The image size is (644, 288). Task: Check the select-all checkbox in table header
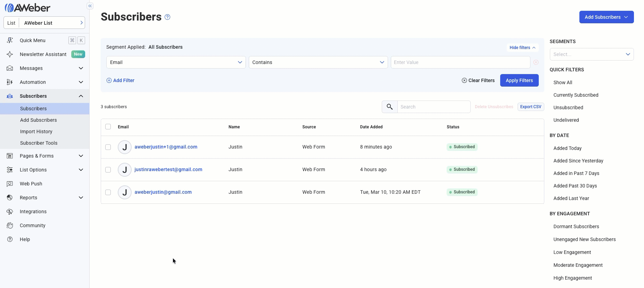[x=108, y=127]
